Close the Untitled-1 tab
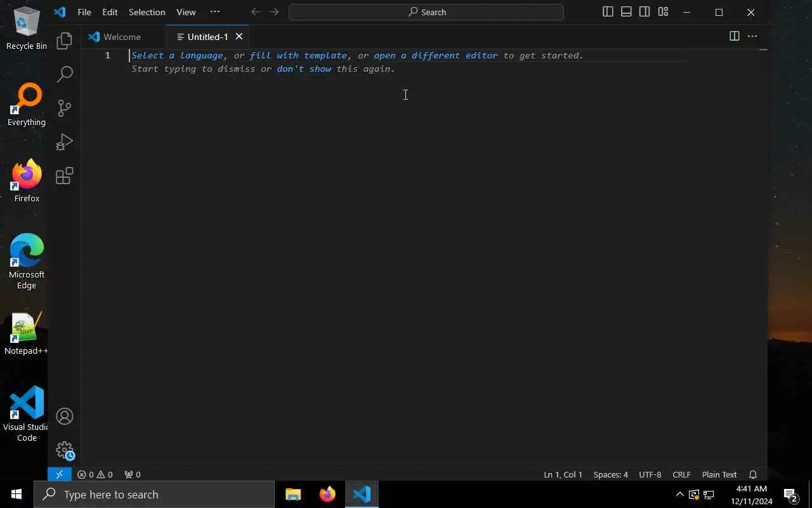Image resolution: width=812 pixels, height=508 pixels. pos(239,36)
